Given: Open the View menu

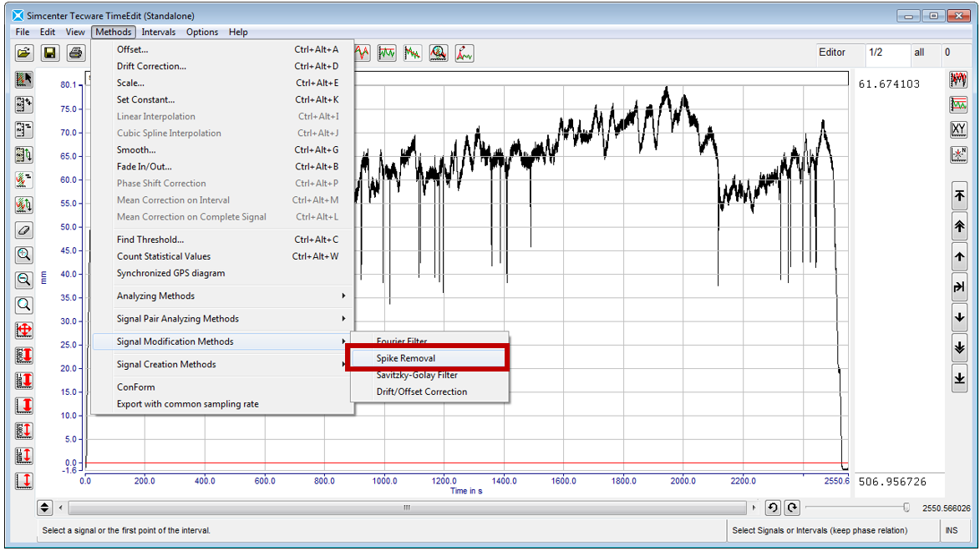Looking at the screenshot, I should point(75,32).
